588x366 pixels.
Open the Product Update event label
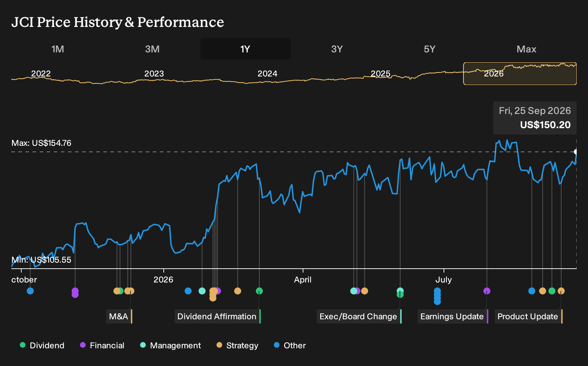tap(529, 316)
